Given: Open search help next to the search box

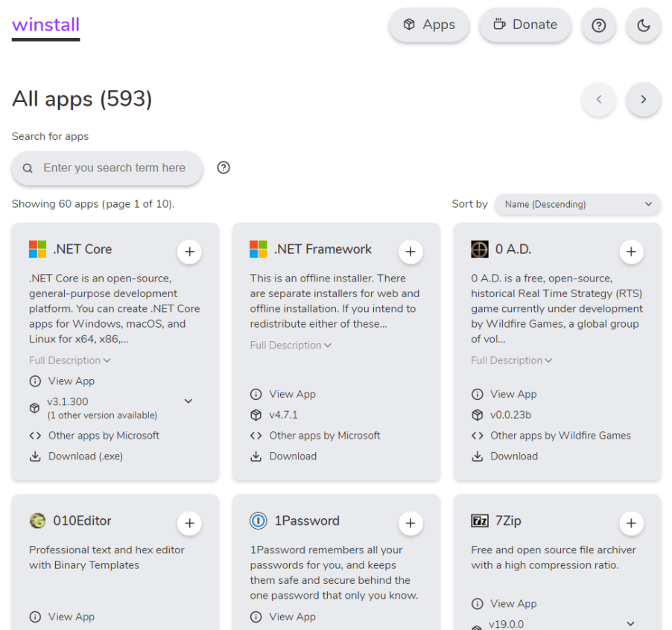Looking at the screenshot, I should (224, 168).
